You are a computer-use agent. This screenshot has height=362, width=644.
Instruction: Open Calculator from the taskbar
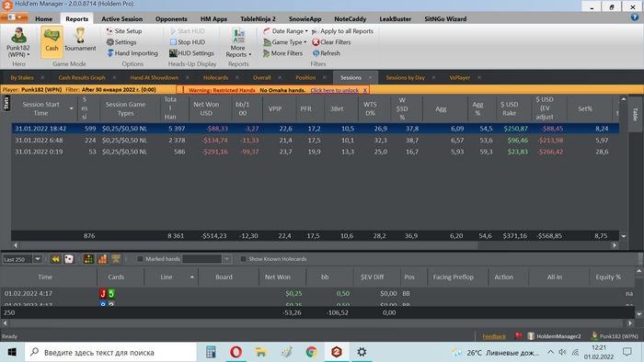click(211, 352)
